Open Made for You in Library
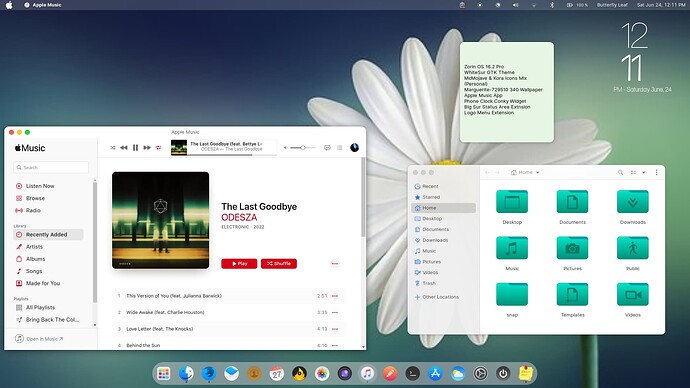Image resolution: width=690 pixels, height=388 pixels. pos(43,283)
